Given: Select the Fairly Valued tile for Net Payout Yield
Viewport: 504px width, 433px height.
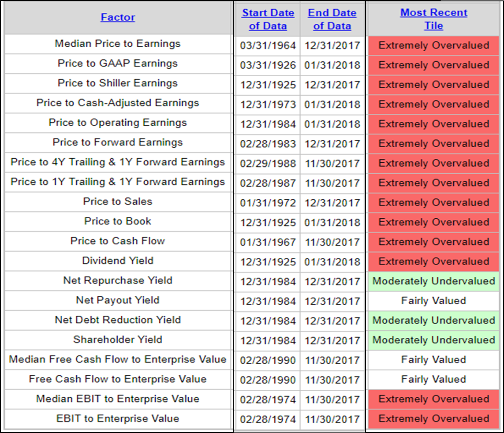Looking at the screenshot, I should pyautogui.click(x=433, y=301).
